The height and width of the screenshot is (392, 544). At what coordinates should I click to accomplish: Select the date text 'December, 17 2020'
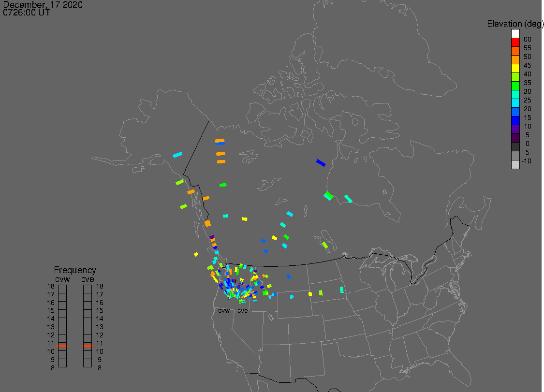click(x=43, y=4)
